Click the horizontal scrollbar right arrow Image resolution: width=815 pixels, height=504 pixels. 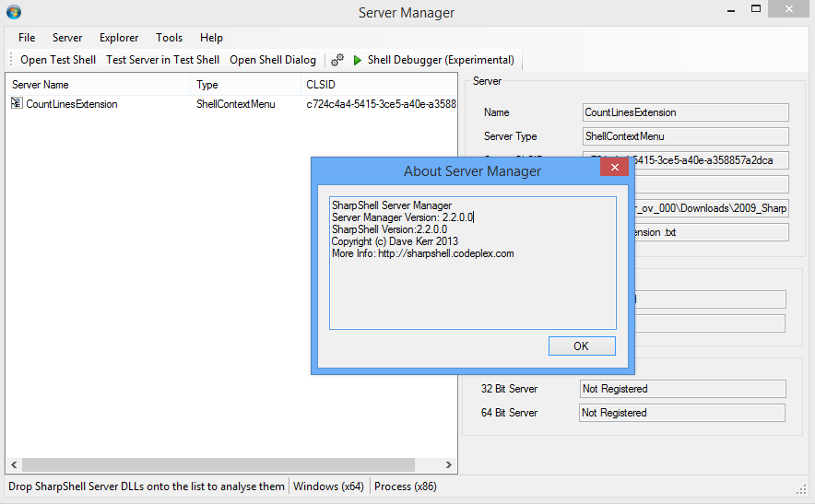pyautogui.click(x=449, y=464)
